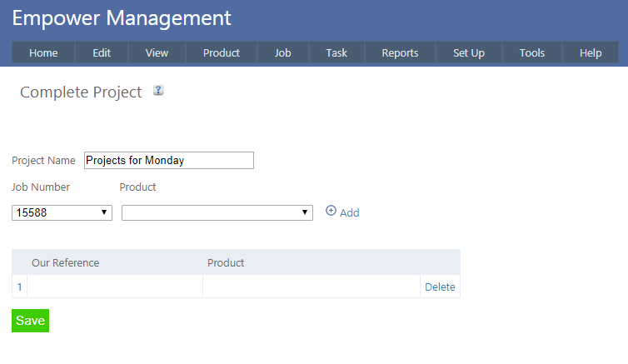The image size is (628, 364).
Task: Open the Help menu
Action: [591, 52]
